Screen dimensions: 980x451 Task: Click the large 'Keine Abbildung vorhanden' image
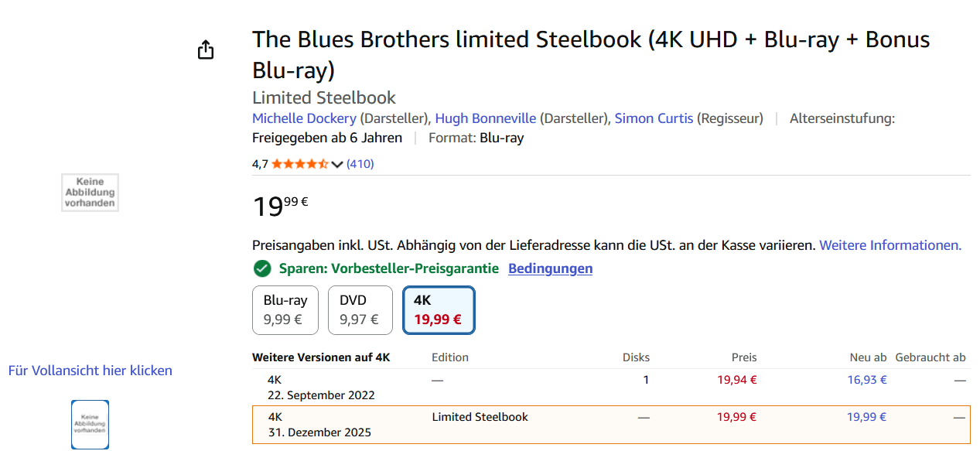pyautogui.click(x=90, y=193)
